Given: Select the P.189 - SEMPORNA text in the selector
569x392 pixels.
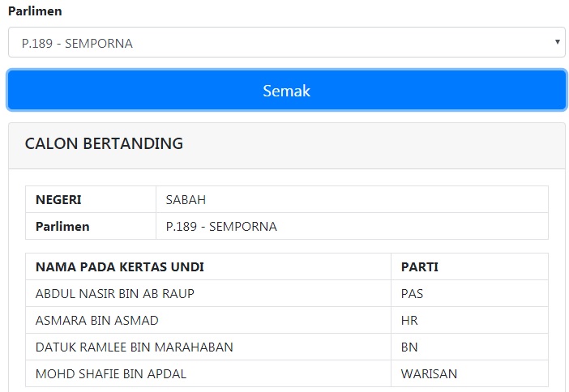Looking at the screenshot, I should pos(77,44).
